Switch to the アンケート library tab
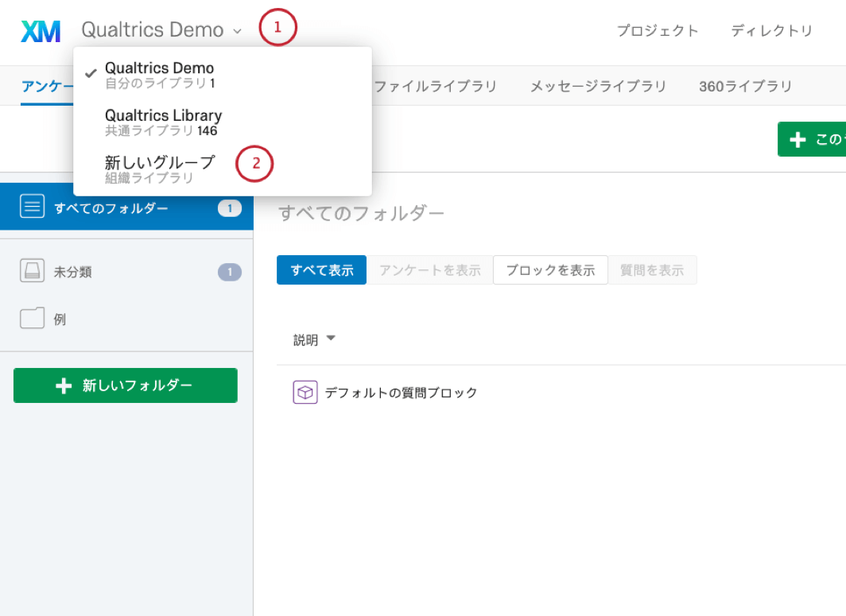The image size is (846, 616). [47, 87]
